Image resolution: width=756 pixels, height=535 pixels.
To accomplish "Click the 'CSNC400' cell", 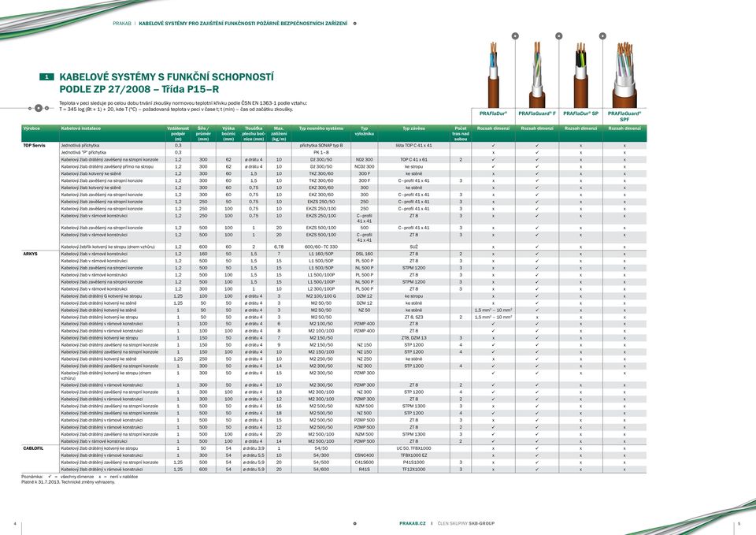I will coord(364,455).
